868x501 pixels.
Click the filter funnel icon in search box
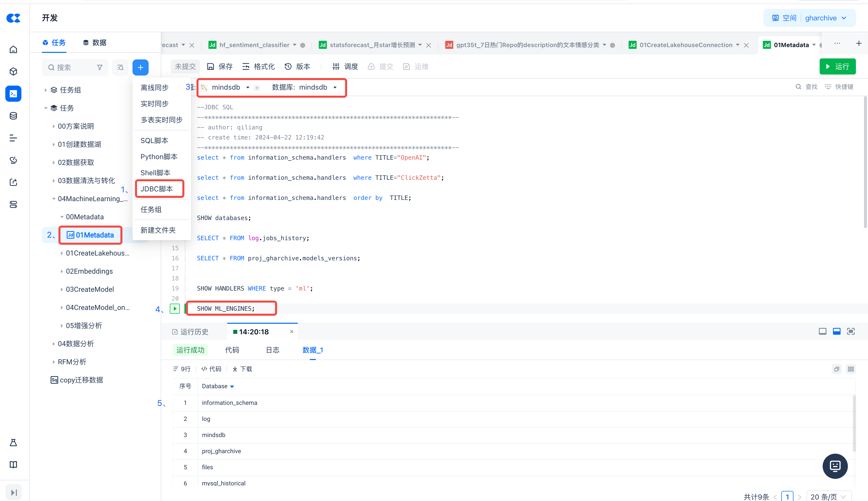(99, 67)
